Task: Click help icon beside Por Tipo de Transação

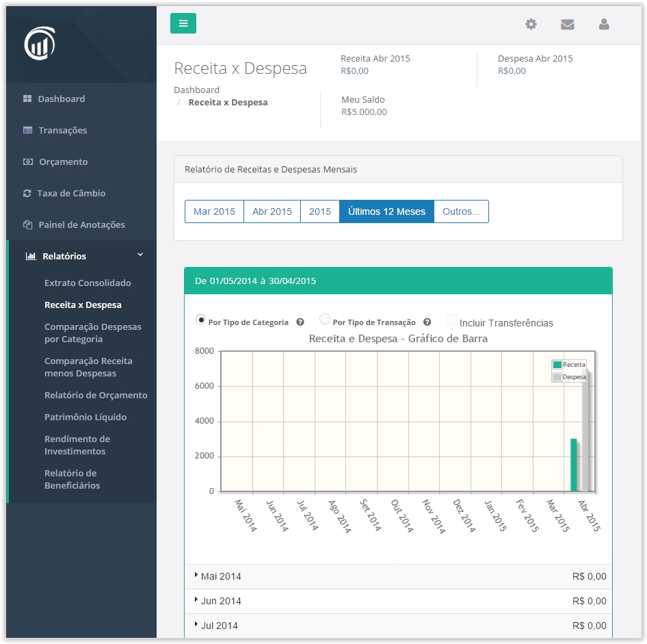Action: click(427, 322)
